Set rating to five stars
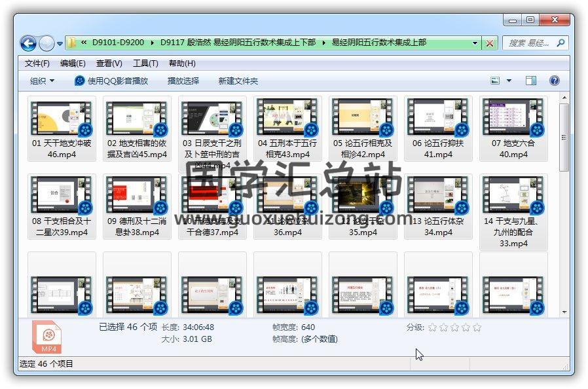Viewport: 588px width, 389px height. (x=477, y=327)
